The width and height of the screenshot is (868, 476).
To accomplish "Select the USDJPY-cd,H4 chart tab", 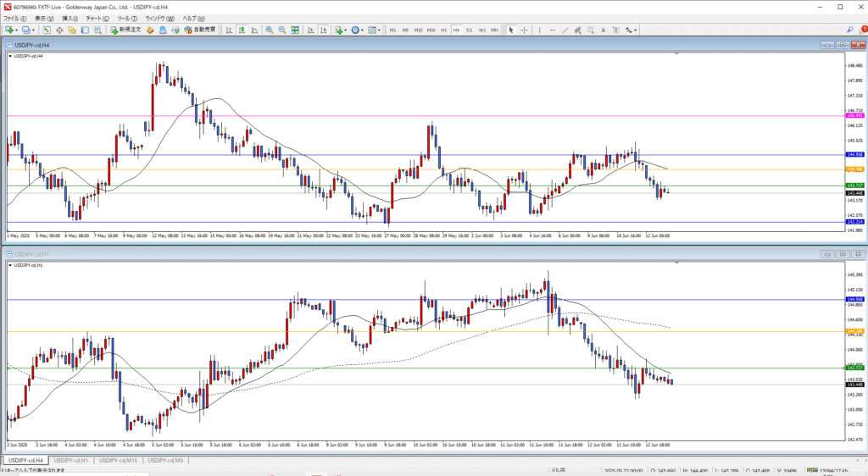I will [x=25, y=460].
